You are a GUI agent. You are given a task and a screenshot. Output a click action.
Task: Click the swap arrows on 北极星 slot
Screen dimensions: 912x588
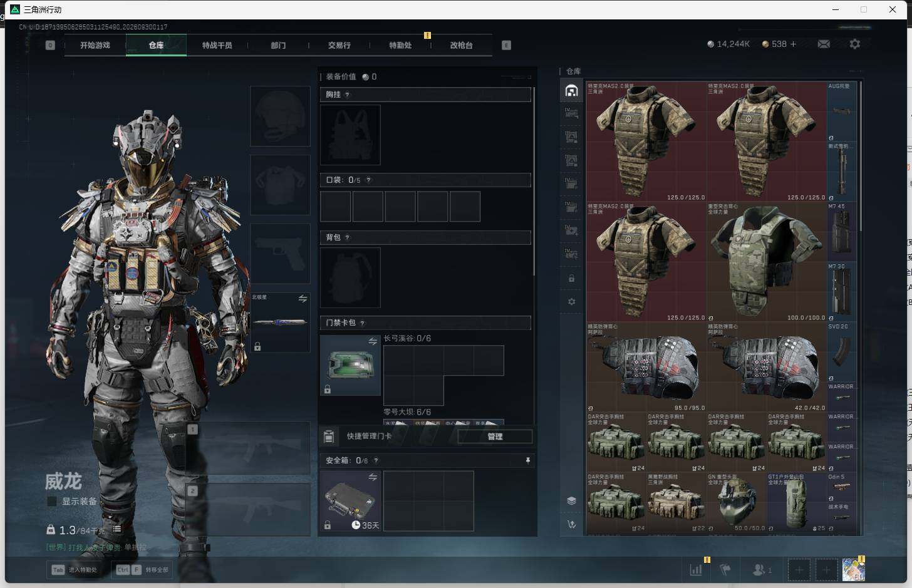[x=303, y=299]
